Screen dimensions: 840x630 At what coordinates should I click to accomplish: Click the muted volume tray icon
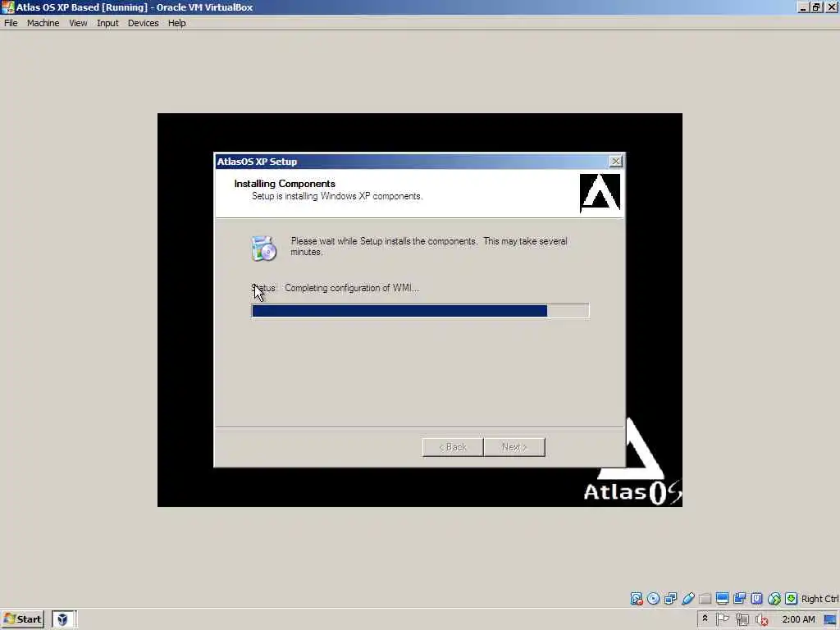click(762, 620)
